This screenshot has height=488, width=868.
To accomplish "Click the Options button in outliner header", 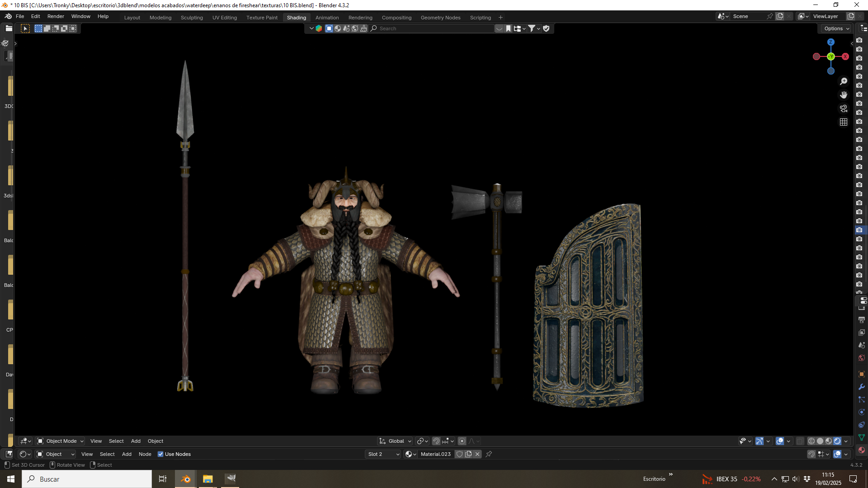I will pyautogui.click(x=836, y=28).
